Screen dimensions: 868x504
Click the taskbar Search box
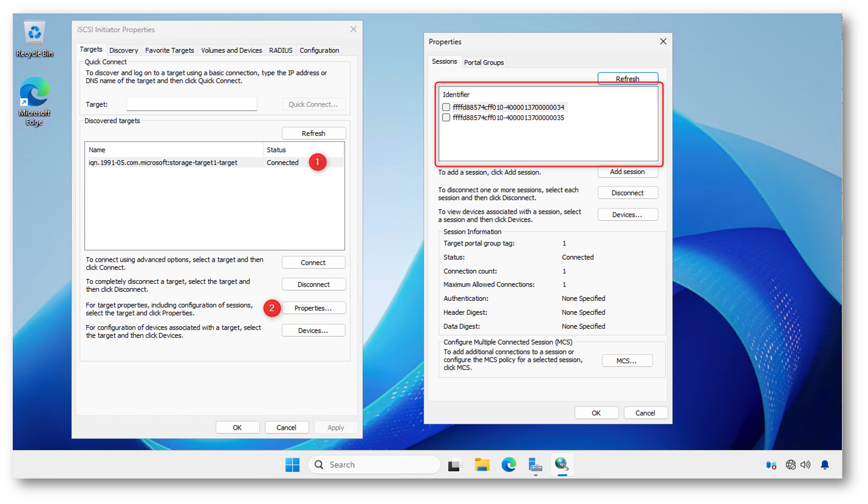374,465
